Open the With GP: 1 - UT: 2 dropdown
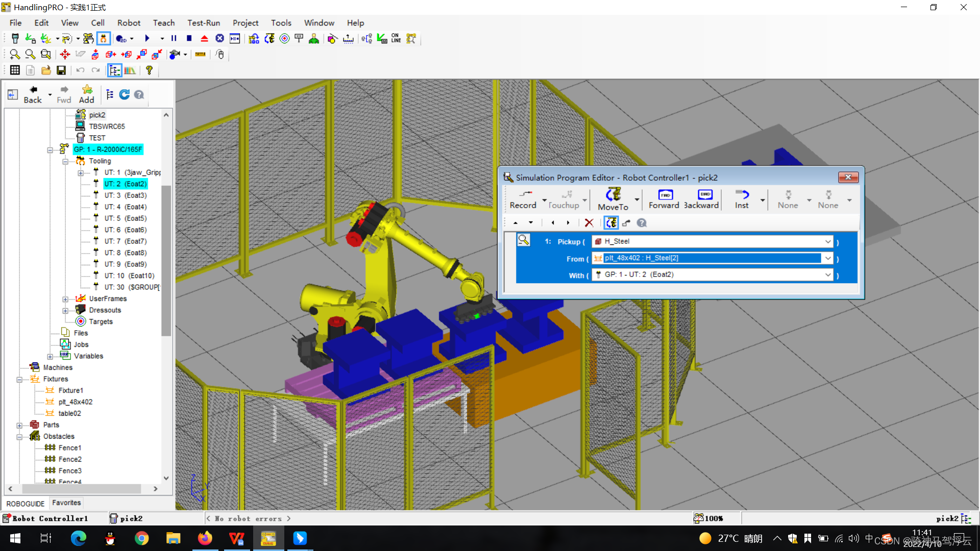The width and height of the screenshot is (980, 551). pos(827,274)
